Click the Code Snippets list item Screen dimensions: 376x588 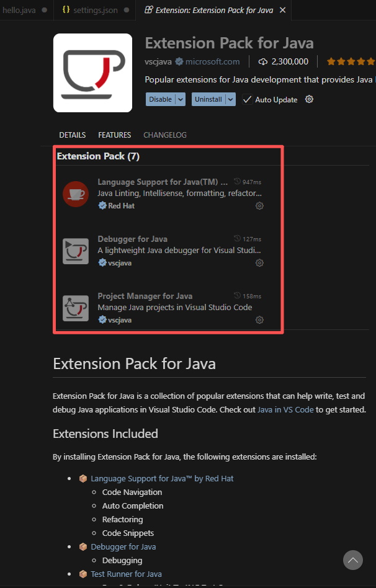point(128,533)
